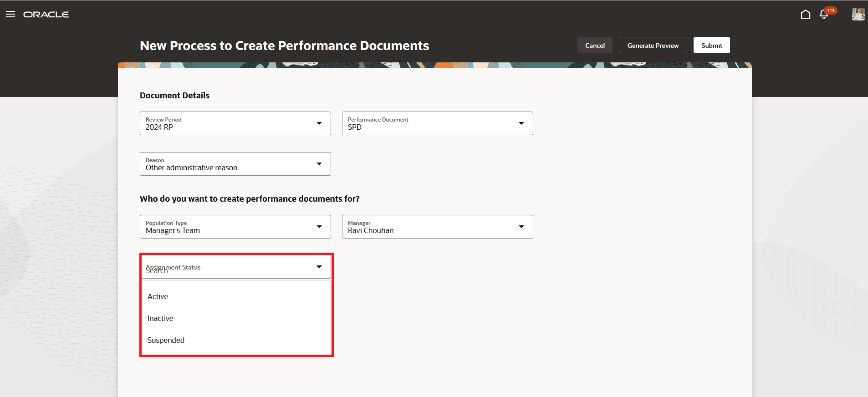The width and height of the screenshot is (868, 397).
Task: Go to home via house icon
Action: pos(805,14)
